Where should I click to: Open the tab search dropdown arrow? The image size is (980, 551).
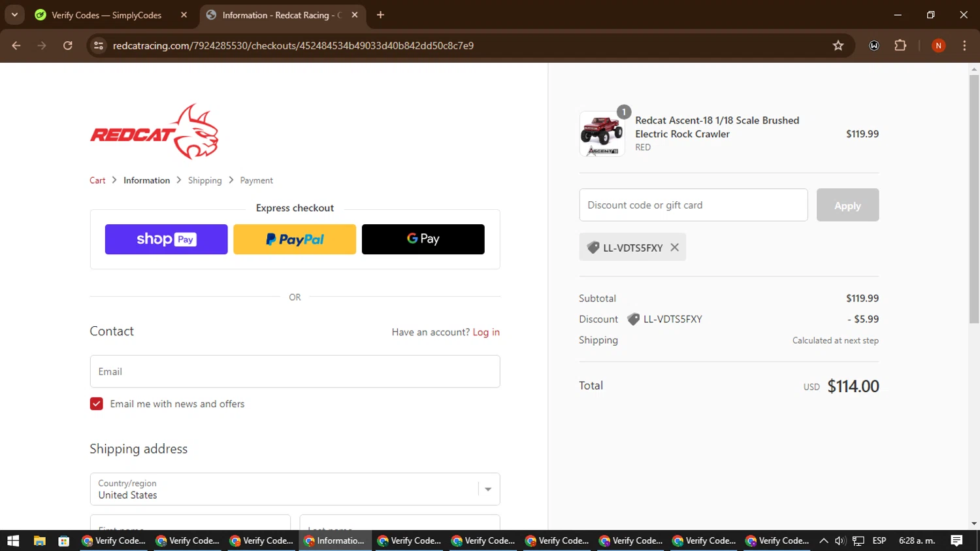click(x=14, y=14)
